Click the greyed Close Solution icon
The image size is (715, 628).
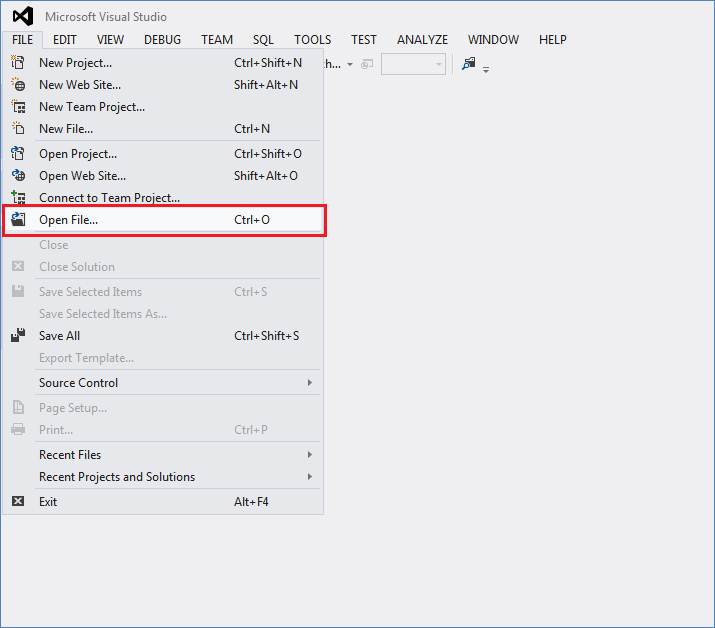(18, 266)
